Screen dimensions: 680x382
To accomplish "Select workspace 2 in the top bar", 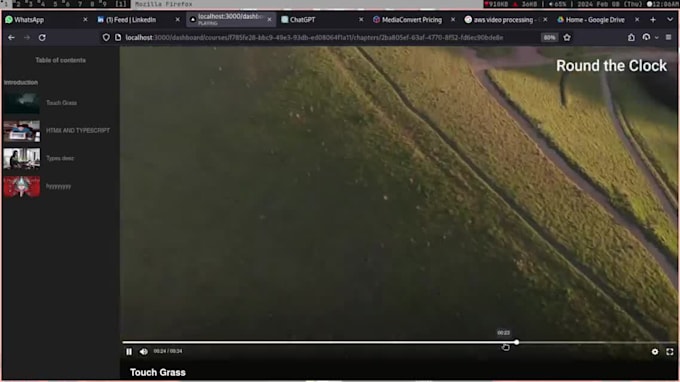I will point(18,4).
